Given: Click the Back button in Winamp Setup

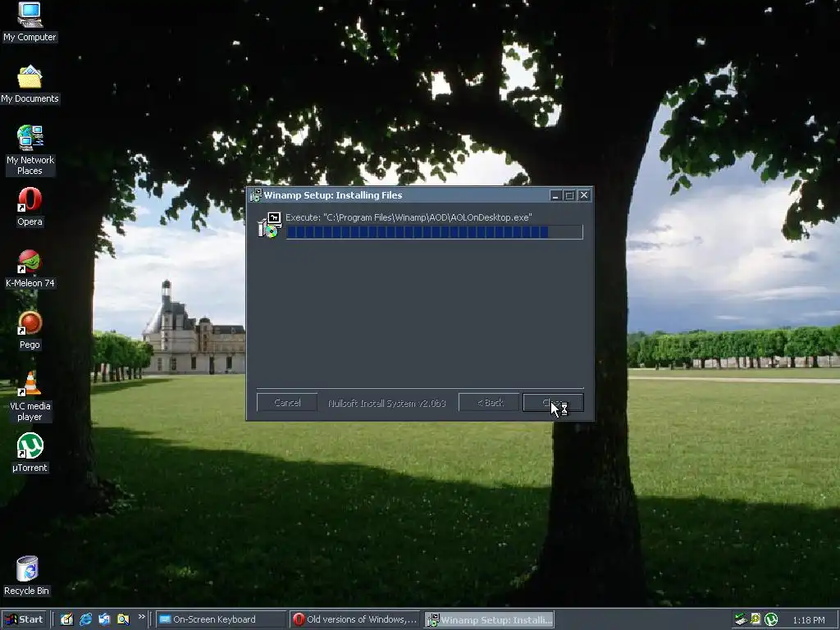Looking at the screenshot, I should (x=489, y=403).
